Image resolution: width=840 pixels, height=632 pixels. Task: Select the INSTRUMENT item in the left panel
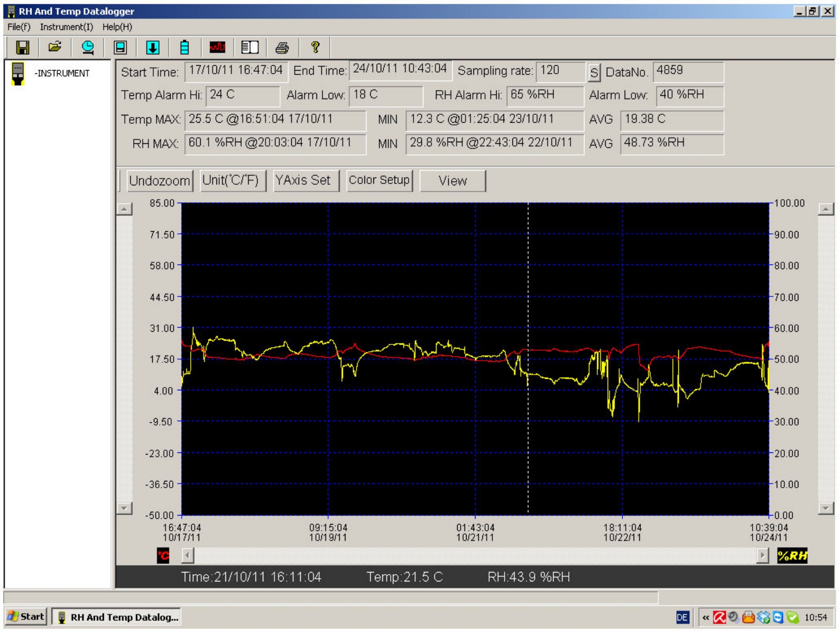click(x=62, y=73)
